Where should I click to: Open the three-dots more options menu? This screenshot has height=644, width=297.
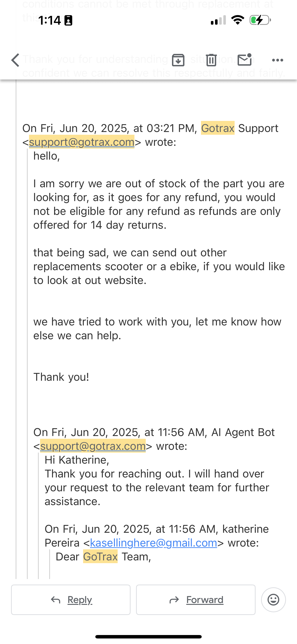tap(277, 60)
